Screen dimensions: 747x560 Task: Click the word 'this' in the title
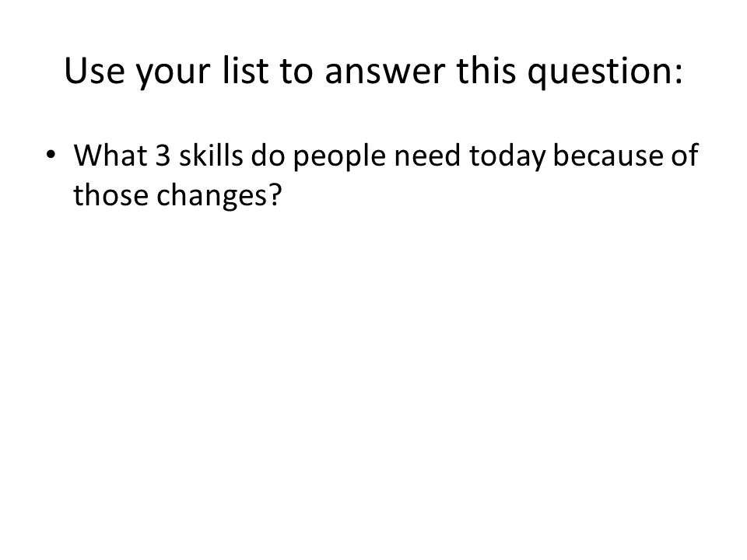click(x=486, y=71)
